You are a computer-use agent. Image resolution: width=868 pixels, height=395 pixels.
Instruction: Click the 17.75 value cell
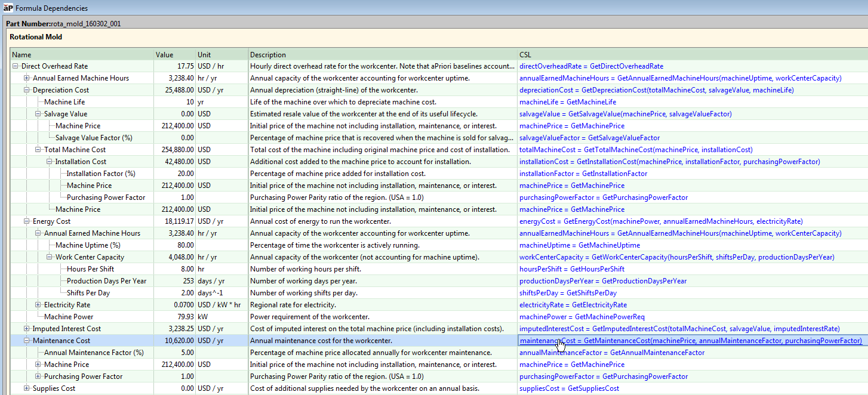tap(175, 66)
